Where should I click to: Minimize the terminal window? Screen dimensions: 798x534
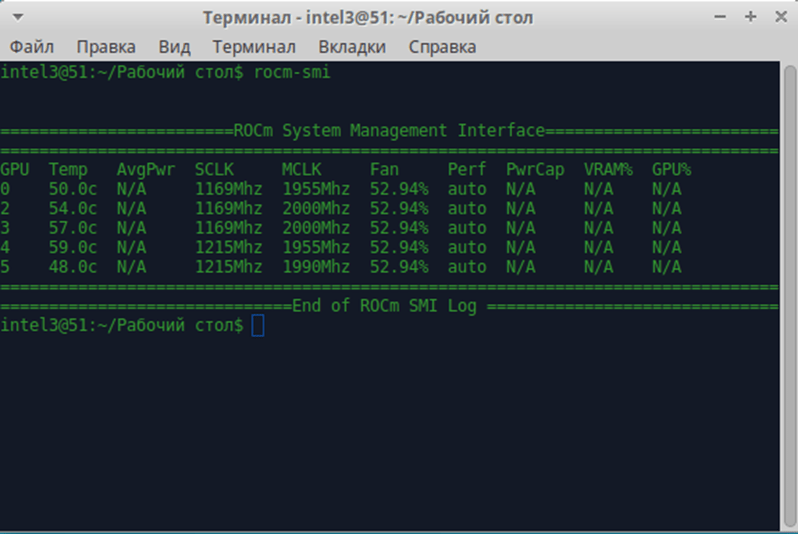point(720,17)
